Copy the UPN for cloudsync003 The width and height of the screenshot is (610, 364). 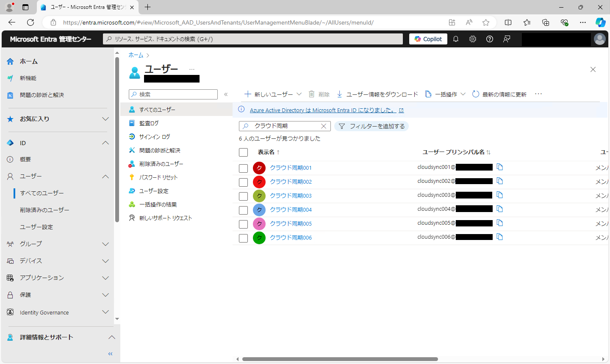click(500, 195)
